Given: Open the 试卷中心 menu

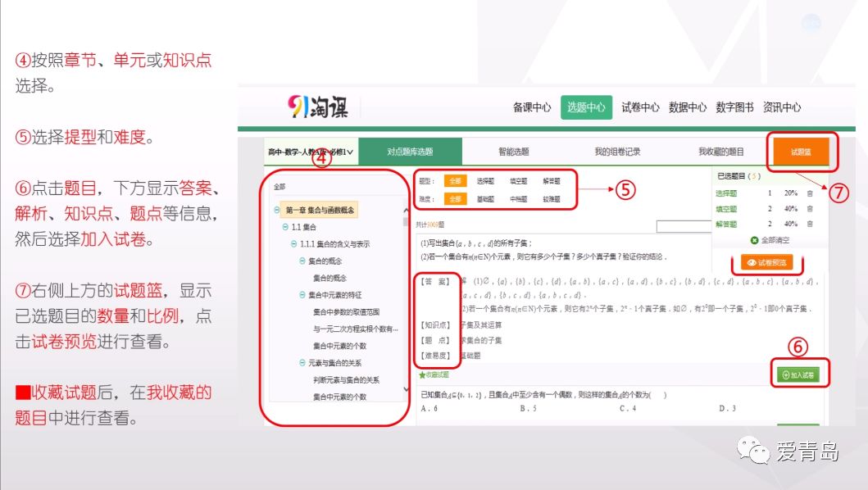Looking at the screenshot, I should [640, 107].
